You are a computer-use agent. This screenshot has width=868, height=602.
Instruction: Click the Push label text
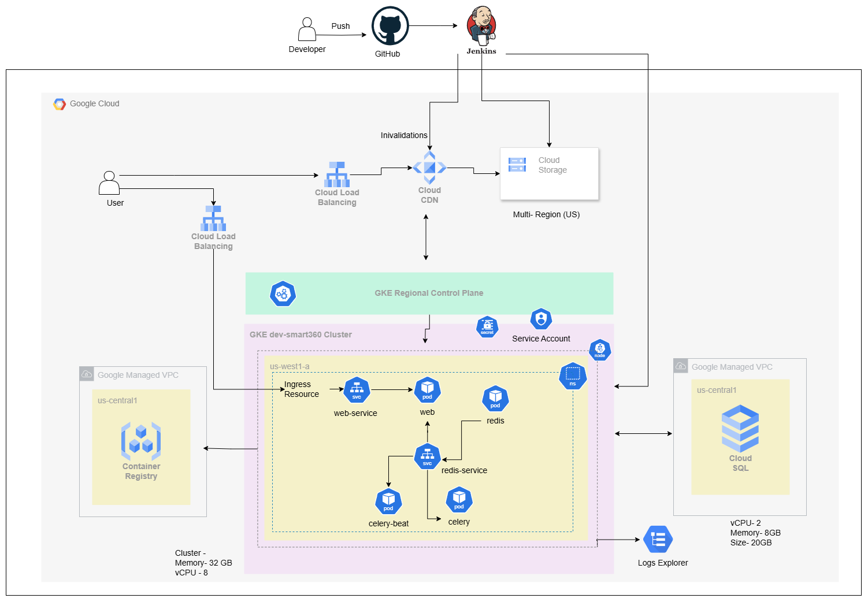(x=340, y=26)
